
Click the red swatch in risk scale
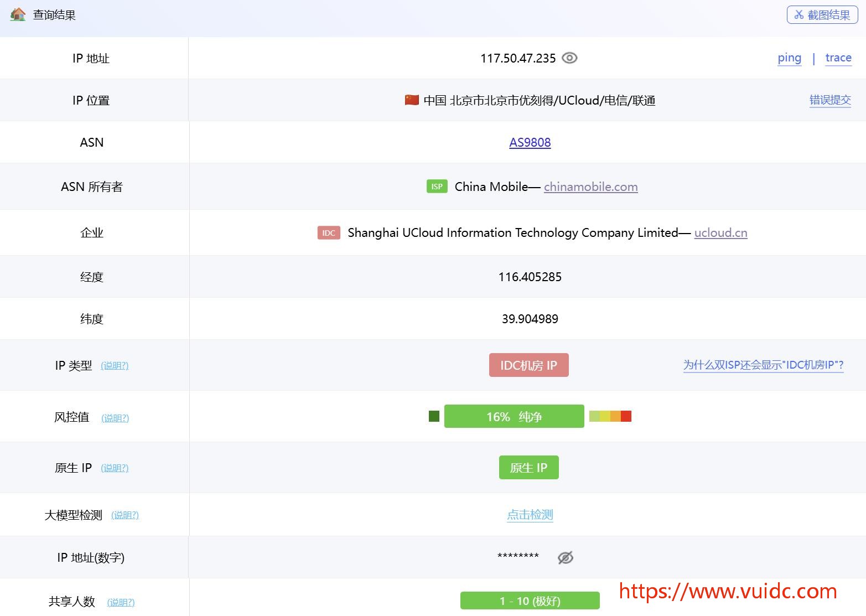click(626, 416)
